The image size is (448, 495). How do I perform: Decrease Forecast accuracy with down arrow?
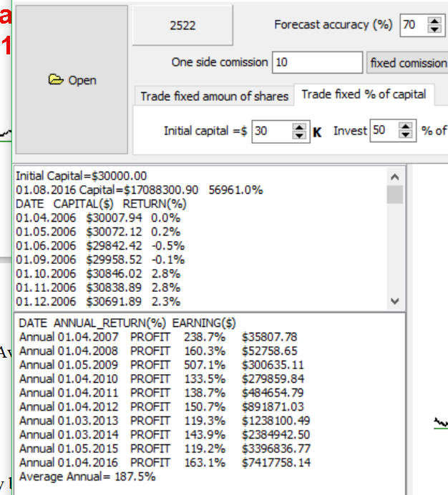point(434,29)
